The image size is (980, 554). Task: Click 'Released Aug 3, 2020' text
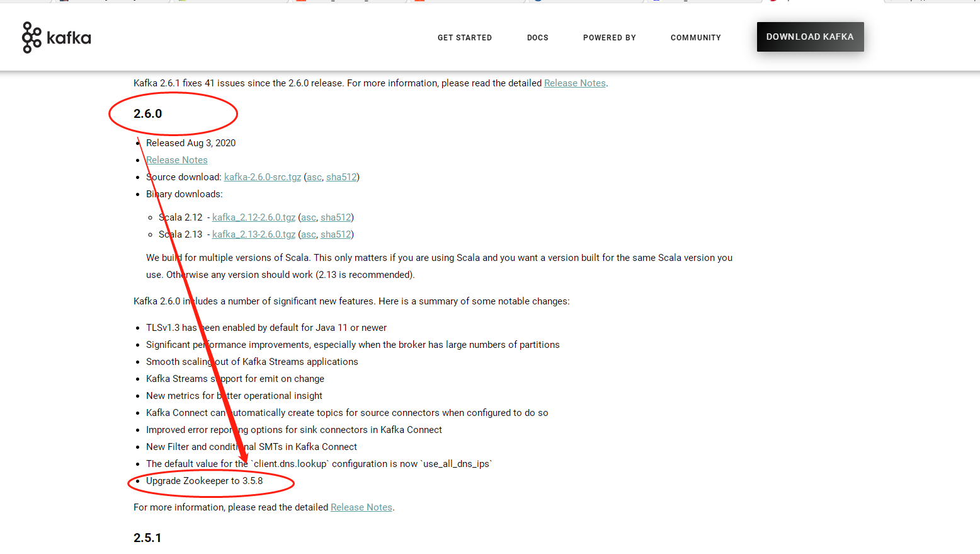[x=191, y=143]
